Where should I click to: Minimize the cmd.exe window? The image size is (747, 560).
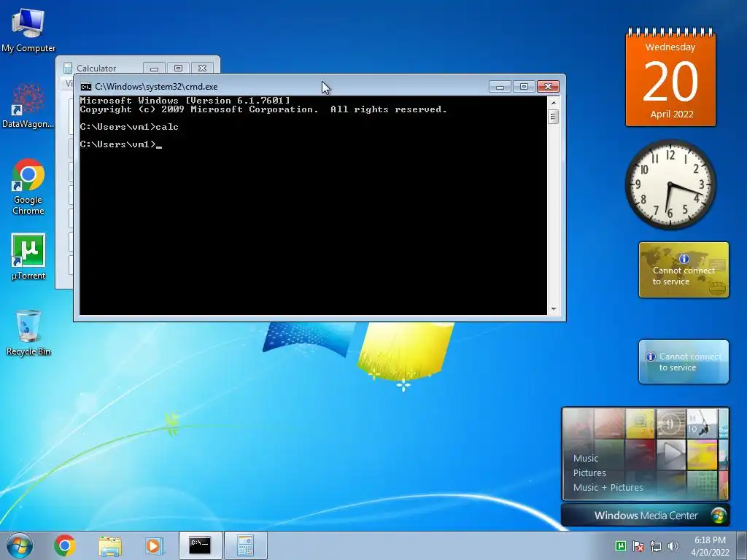tap(500, 87)
